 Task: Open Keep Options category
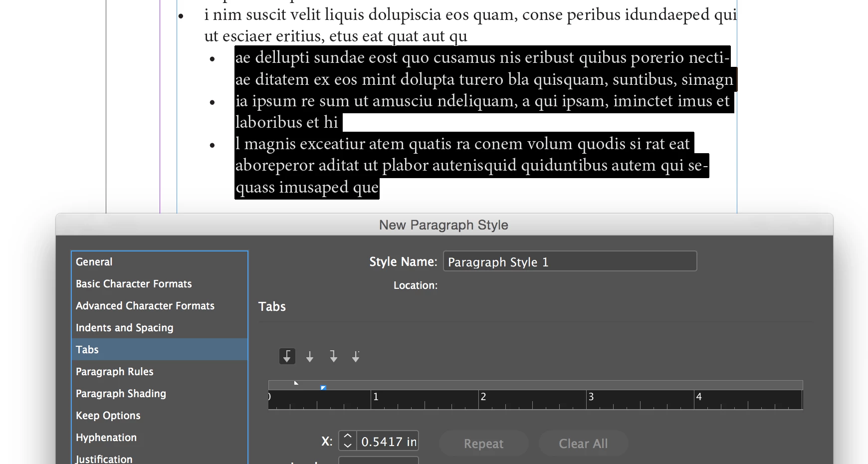point(160,416)
